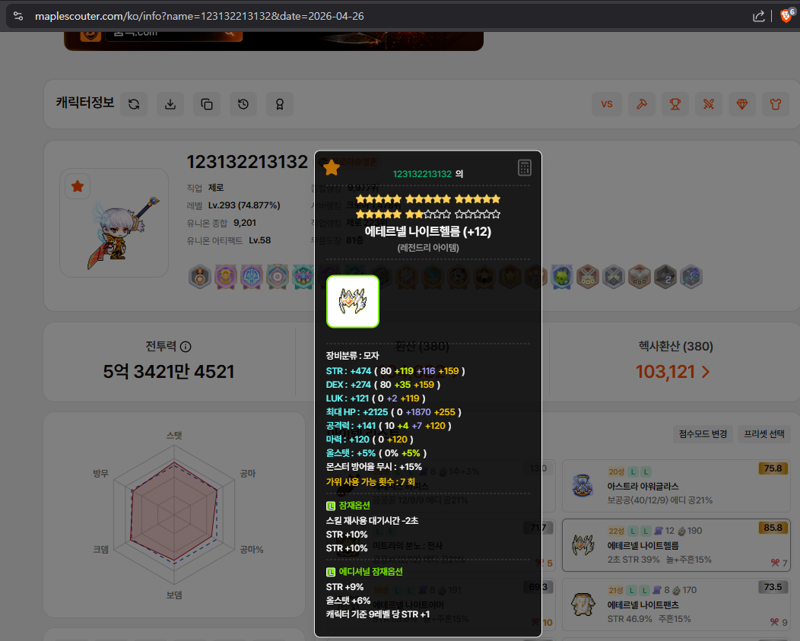The width and height of the screenshot is (800, 641).
Task: Click the 85.8 score badge
Action: [773, 528]
